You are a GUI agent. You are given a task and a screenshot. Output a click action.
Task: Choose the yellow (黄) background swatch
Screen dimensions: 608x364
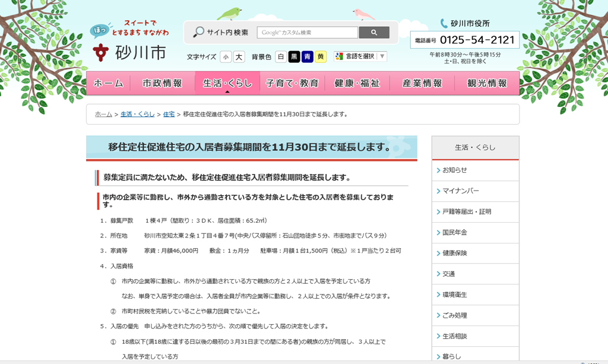click(321, 57)
